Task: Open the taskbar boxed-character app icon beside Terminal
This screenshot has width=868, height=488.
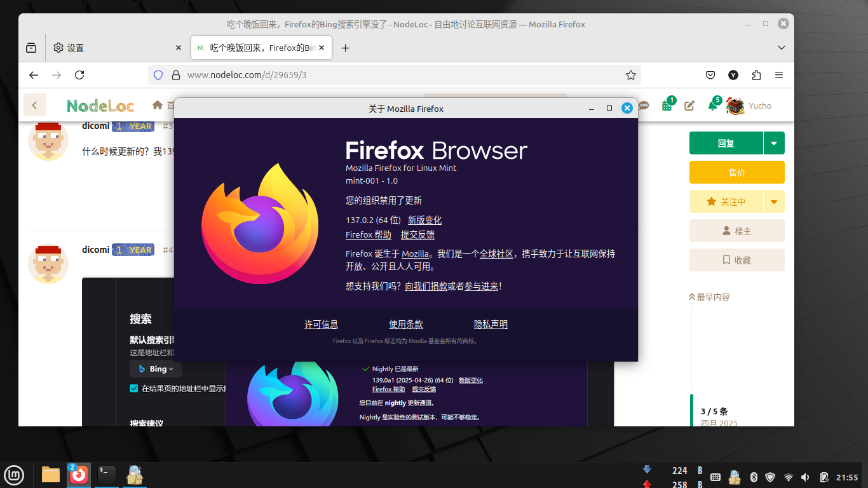Action: click(134, 474)
